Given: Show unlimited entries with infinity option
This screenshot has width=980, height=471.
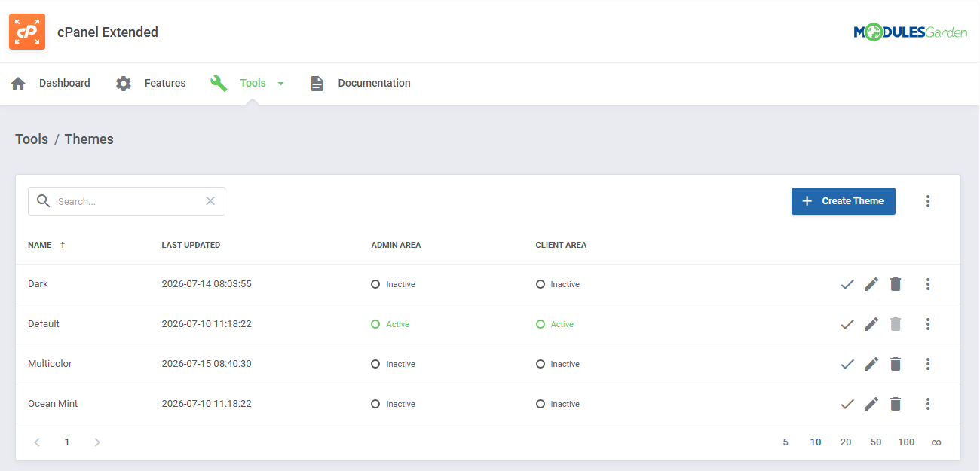Looking at the screenshot, I should tap(936, 442).
